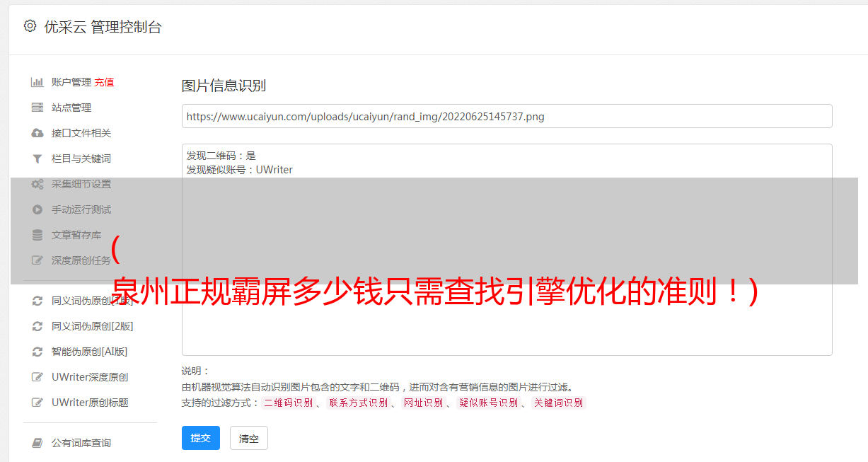This screenshot has height=462, width=868.
Task: Click the edit icon for UWriter深度原创
Action: (37, 377)
